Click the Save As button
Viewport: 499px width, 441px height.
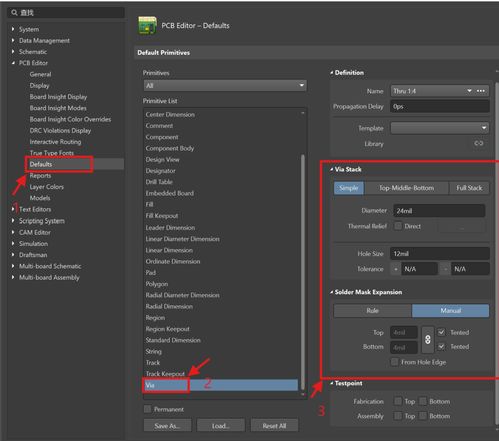click(167, 426)
